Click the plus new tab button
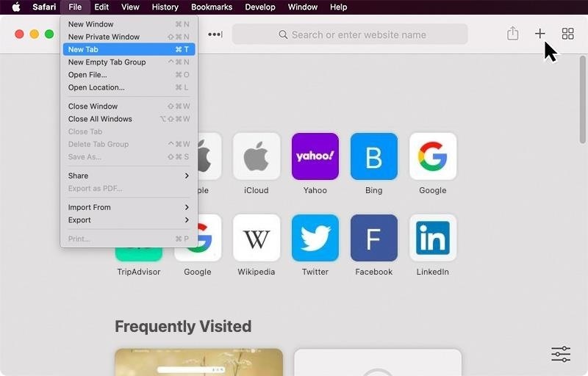 [539, 34]
